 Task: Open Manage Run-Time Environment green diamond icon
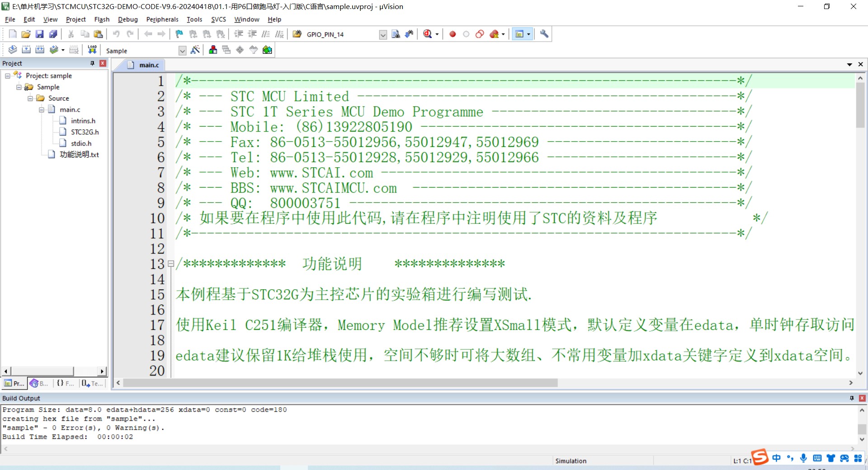240,50
